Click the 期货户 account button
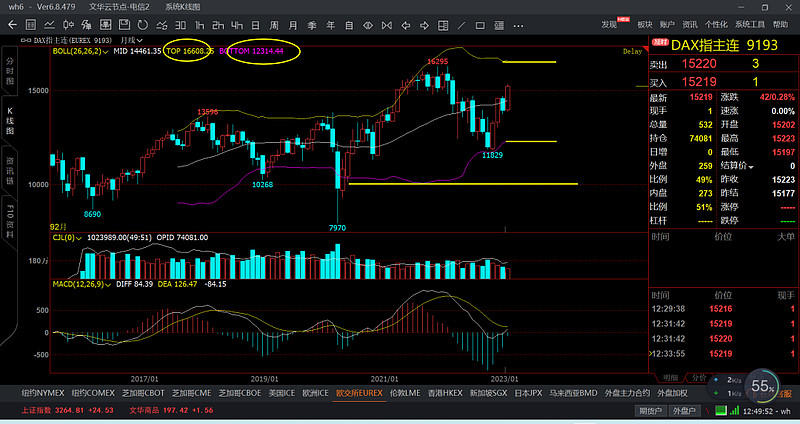The height and width of the screenshot is (424, 800). [651, 411]
